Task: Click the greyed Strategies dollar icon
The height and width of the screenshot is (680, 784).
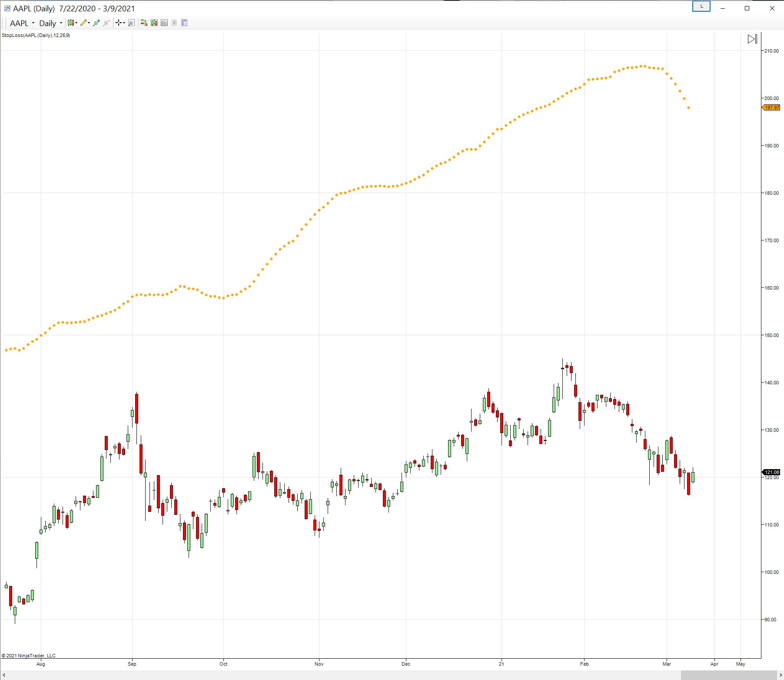Action: click(174, 23)
